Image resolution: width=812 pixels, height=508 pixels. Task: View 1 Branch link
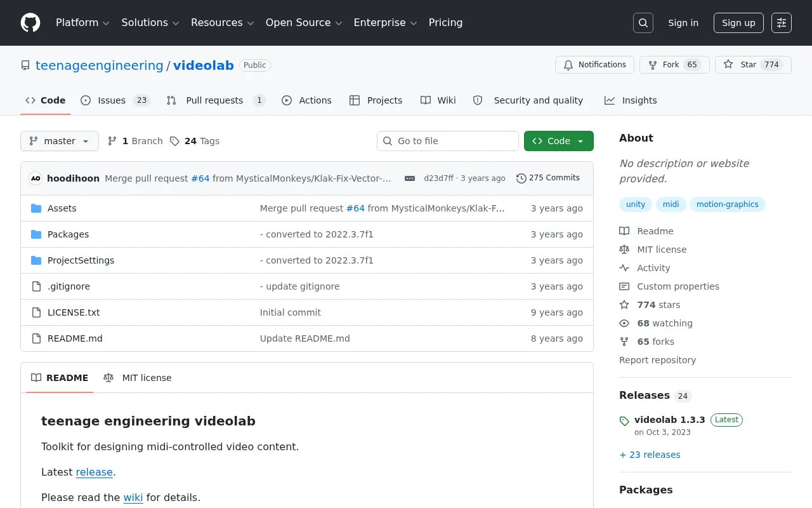135,141
